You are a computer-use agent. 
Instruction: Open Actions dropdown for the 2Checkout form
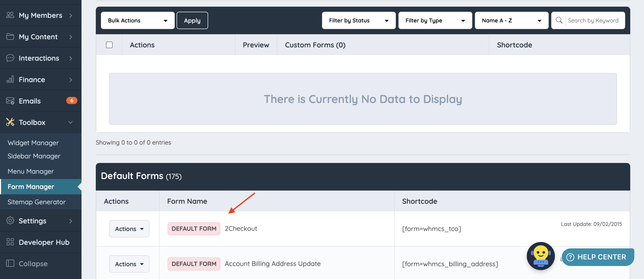(129, 229)
